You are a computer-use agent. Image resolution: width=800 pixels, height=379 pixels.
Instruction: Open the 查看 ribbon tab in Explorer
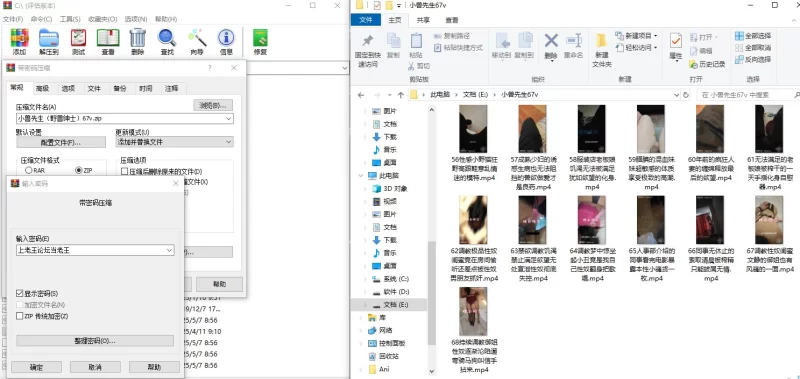pos(452,20)
